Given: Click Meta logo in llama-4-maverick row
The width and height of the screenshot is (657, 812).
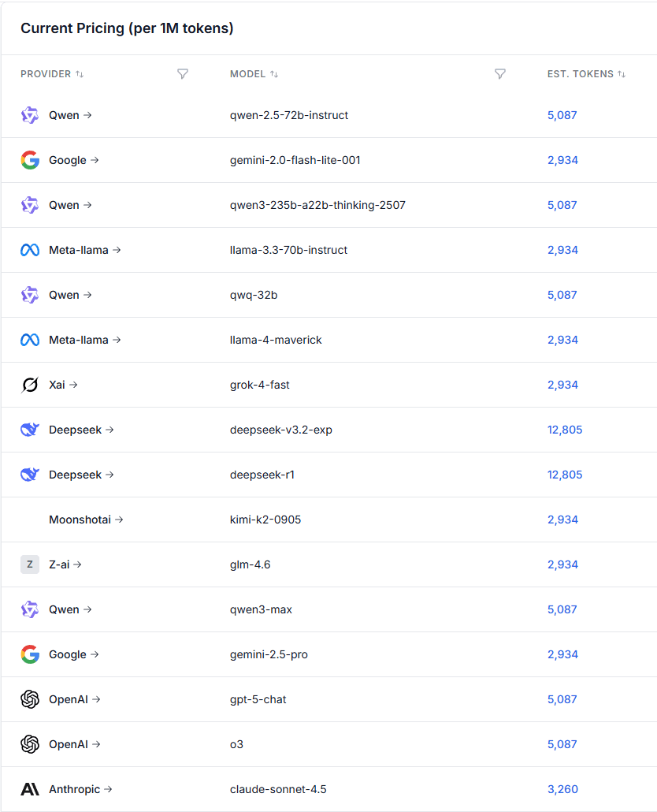Looking at the screenshot, I should 30,340.
